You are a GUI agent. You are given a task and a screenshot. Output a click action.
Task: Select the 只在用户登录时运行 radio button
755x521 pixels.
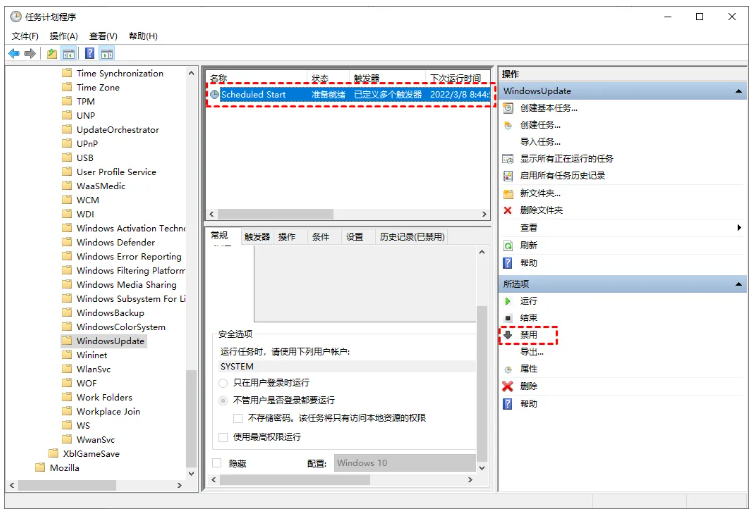click(x=223, y=383)
